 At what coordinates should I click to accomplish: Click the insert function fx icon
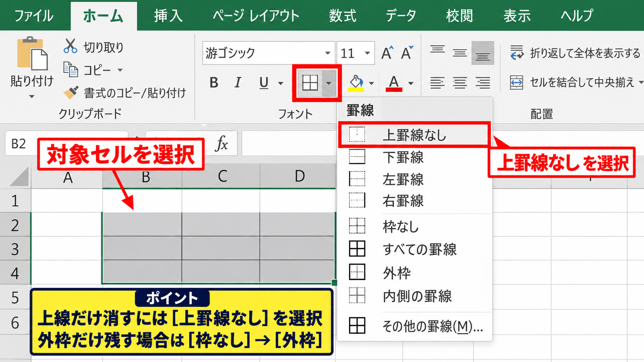(x=221, y=143)
